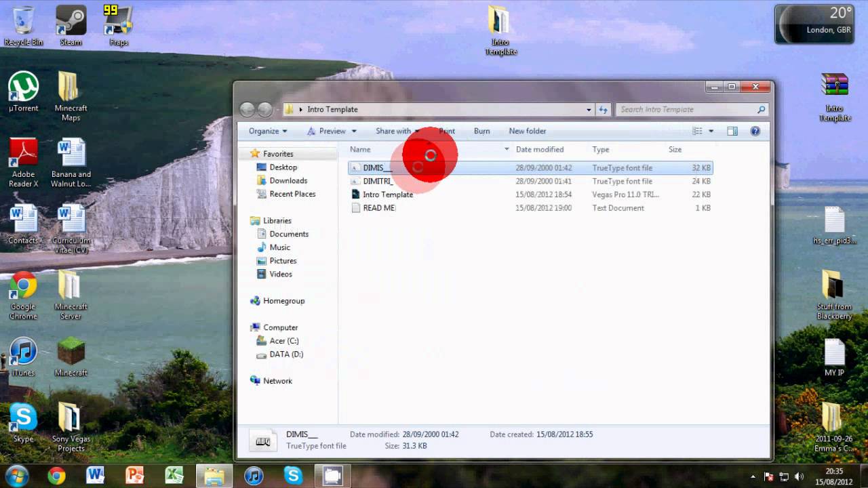Sort files by Size column
Viewport: 868px width, 488px height.
click(675, 149)
